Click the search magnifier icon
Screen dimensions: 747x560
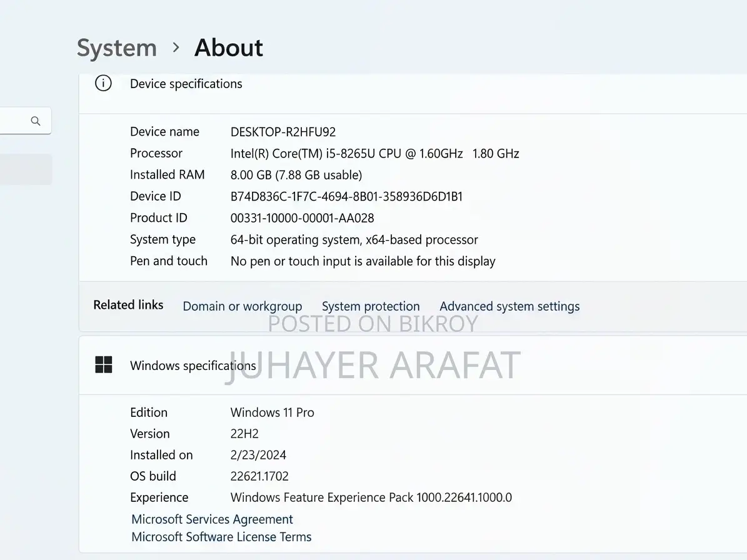pyautogui.click(x=35, y=121)
